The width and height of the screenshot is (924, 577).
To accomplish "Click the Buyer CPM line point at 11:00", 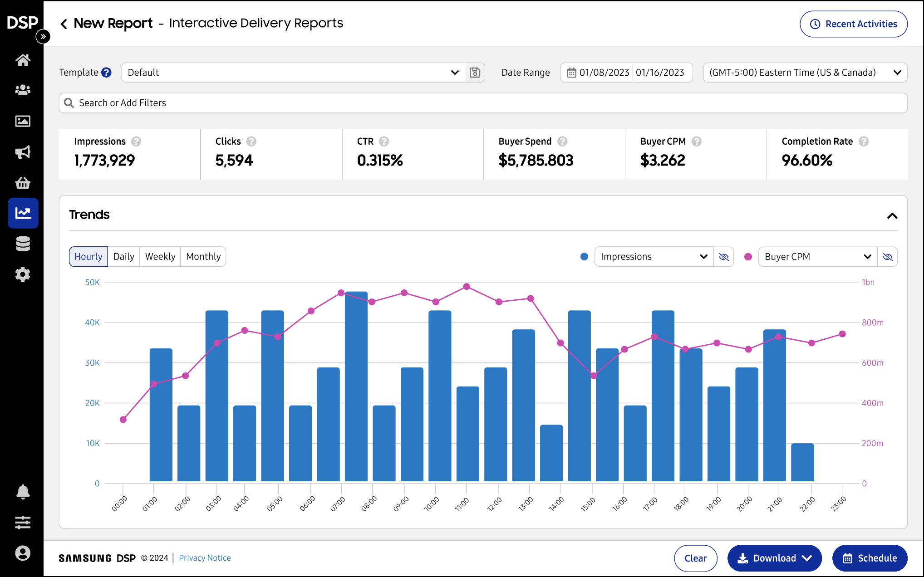I will pyautogui.click(x=467, y=287).
